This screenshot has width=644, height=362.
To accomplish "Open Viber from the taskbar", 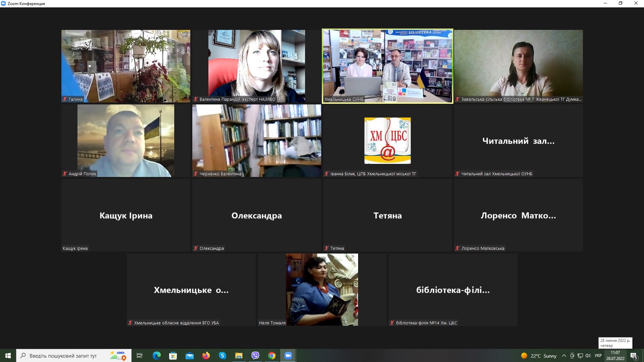I will click(255, 356).
